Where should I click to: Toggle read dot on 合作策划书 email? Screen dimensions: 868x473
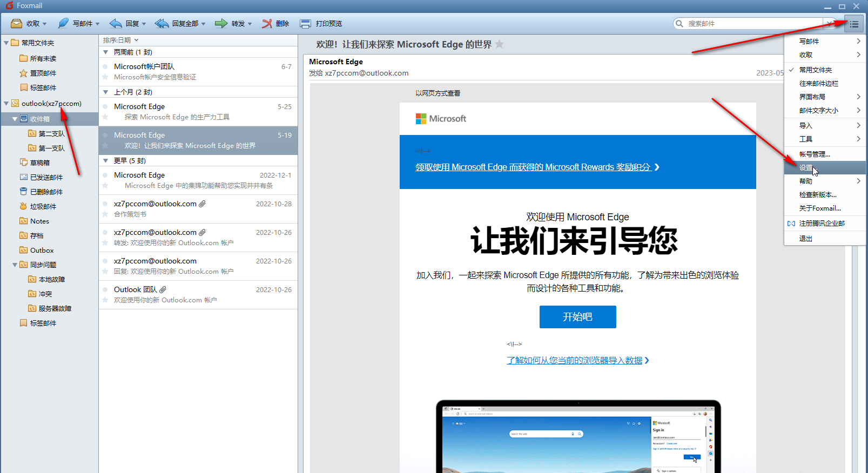click(x=105, y=204)
